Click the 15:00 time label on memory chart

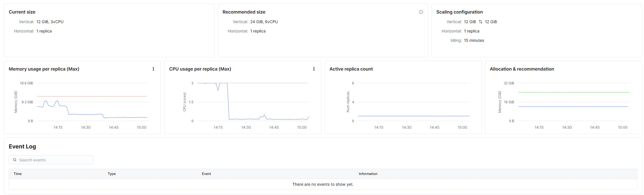point(142,128)
